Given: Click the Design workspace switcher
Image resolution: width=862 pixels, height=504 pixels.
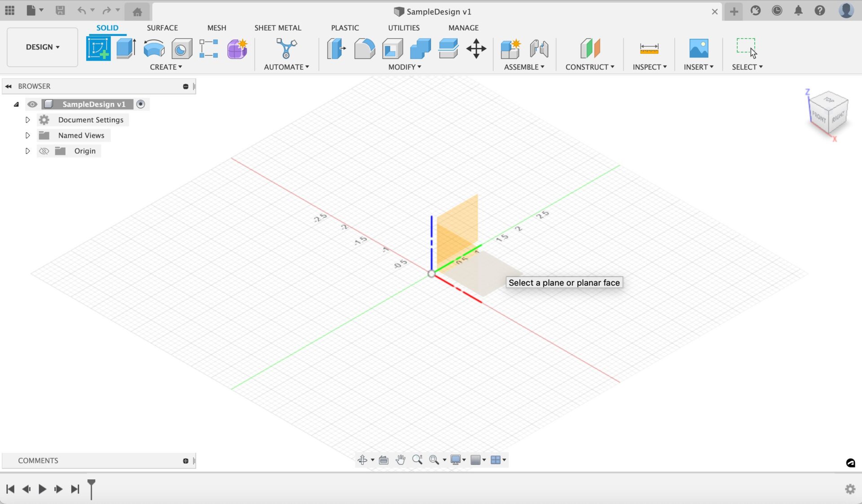Looking at the screenshot, I should pyautogui.click(x=42, y=47).
